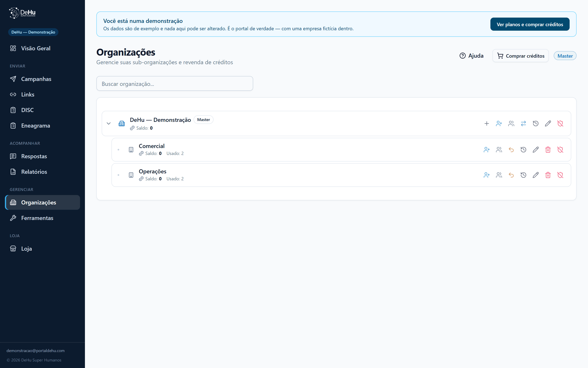Click Saldo: 0 under DeHu — Demonstração

pyautogui.click(x=141, y=128)
